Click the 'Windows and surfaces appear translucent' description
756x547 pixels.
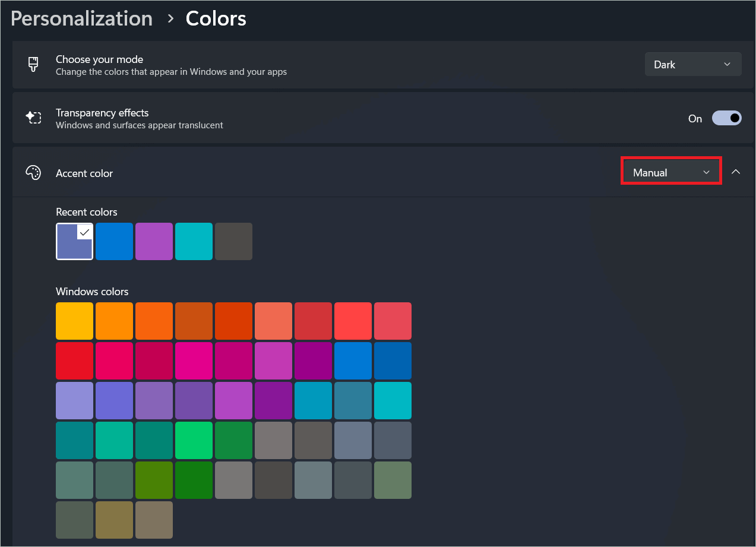click(140, 125)
